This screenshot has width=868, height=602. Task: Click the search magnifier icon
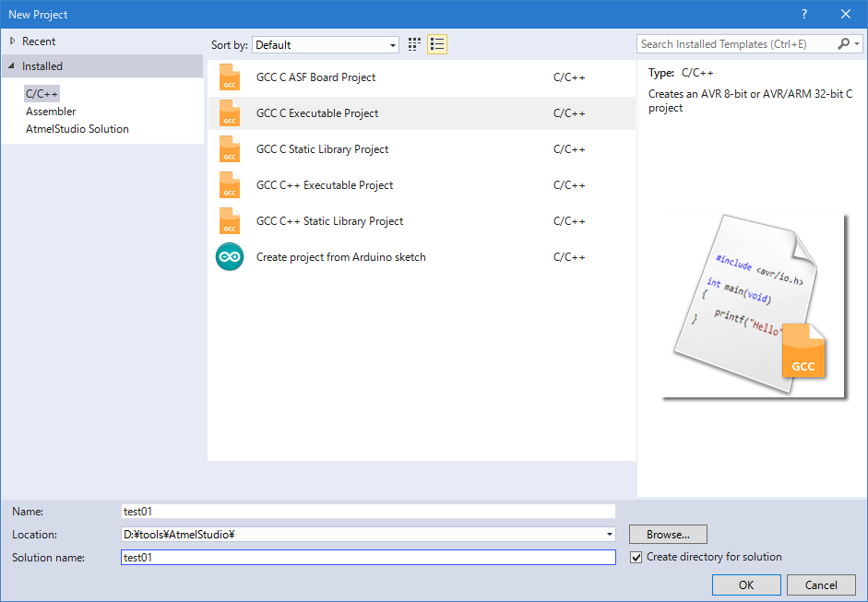coord(843,43)
